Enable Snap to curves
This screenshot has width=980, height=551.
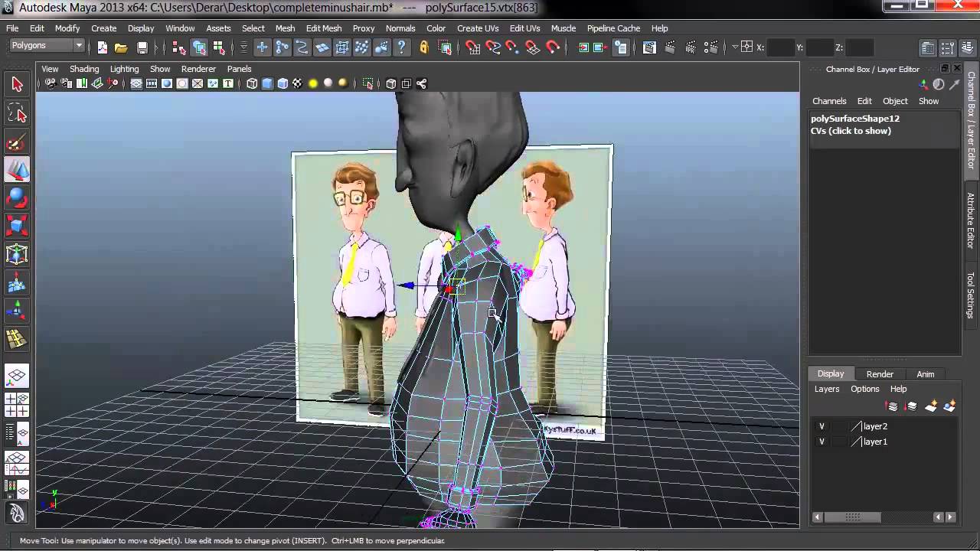(x=493, y=47)
